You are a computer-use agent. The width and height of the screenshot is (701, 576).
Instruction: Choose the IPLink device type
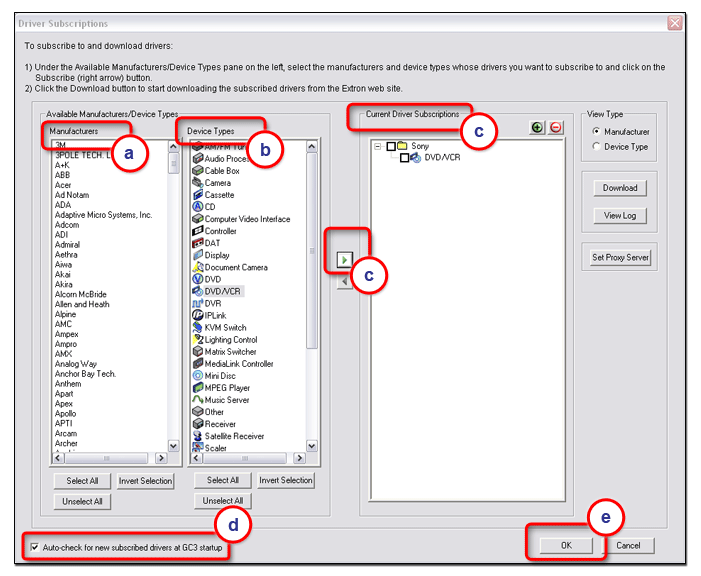pyautogui.click(x=218, y=315)
